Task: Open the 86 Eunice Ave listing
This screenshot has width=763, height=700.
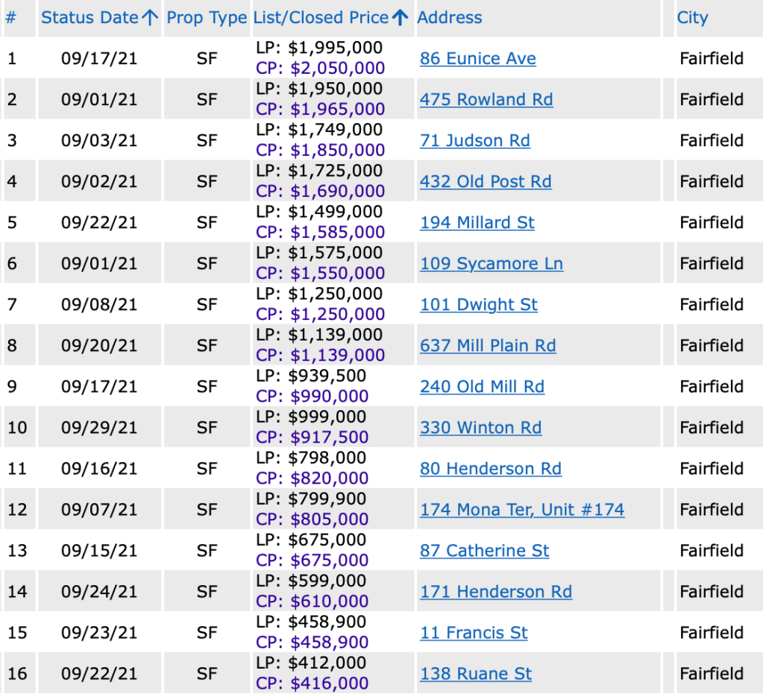Action: pos(477,59)
